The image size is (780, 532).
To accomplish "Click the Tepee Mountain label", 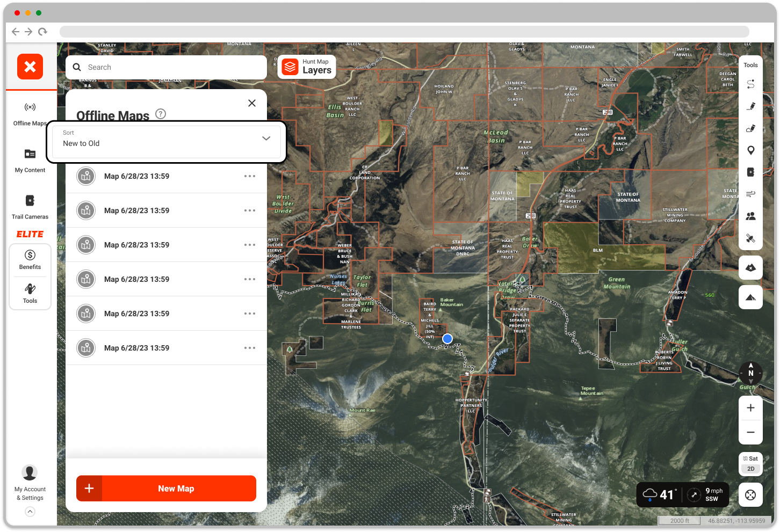I will tap(591, 391).
